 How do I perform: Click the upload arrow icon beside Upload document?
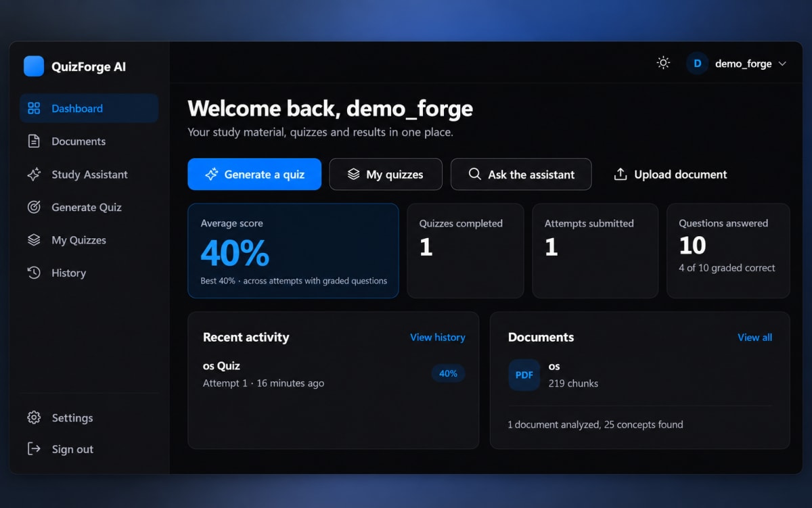[x=621, y=175]
